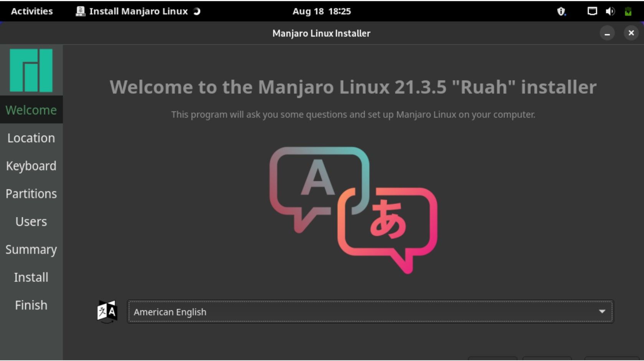The width and height of the screenshot is (644, 361).
Task: Open the Install Manjaro Linux app menu
Action: [x=138, y=11]
